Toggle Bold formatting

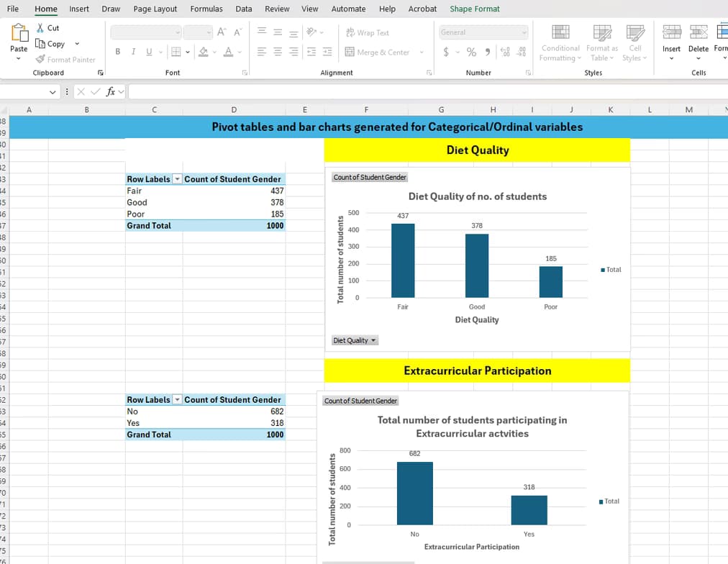point(117,52)
